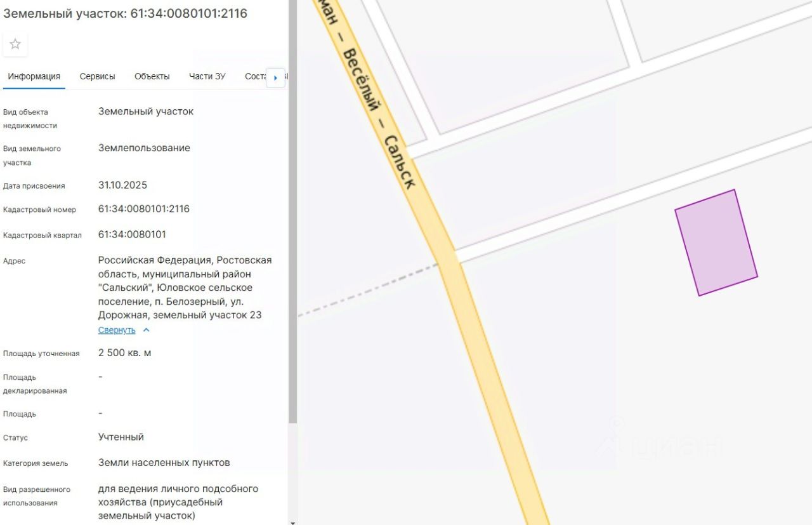Screen dimensions: 812x525
Task: Open the partially hidden Соста… tab
Action: click(x=254, y=76)
